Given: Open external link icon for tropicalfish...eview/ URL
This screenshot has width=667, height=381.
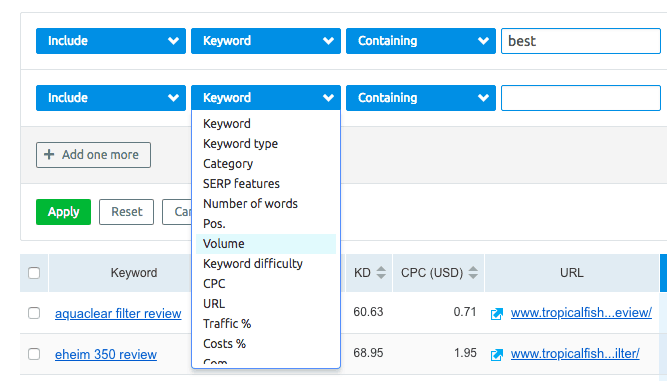Looking at the screenshot, I should [x=497, y=314].
